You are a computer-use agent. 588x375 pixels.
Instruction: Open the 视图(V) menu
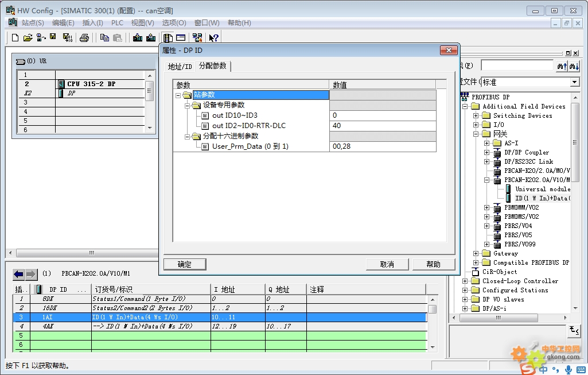142,22
